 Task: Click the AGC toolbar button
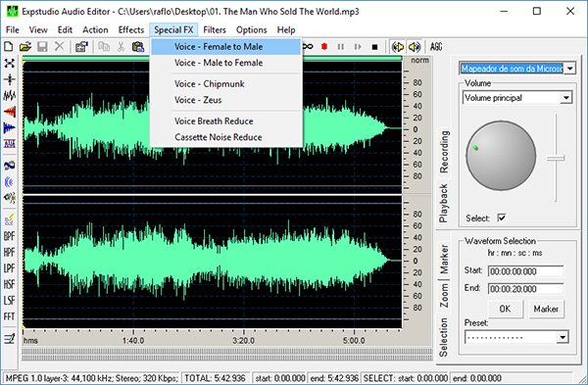[436, 47]
